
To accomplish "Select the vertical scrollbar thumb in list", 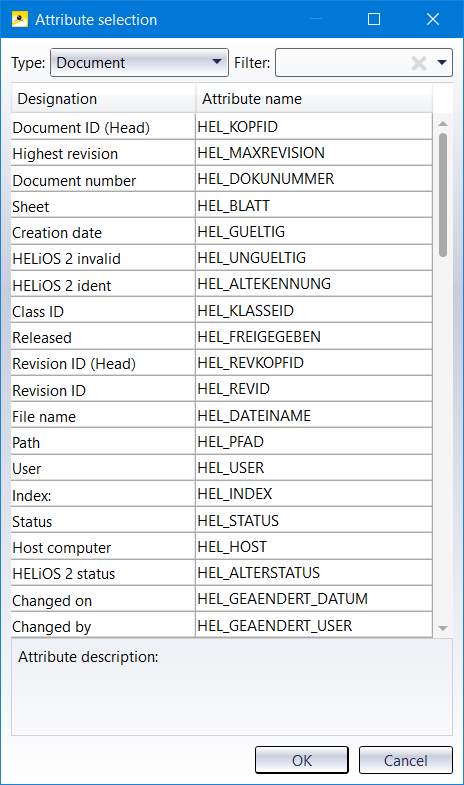I will click(x=442, y=195).
